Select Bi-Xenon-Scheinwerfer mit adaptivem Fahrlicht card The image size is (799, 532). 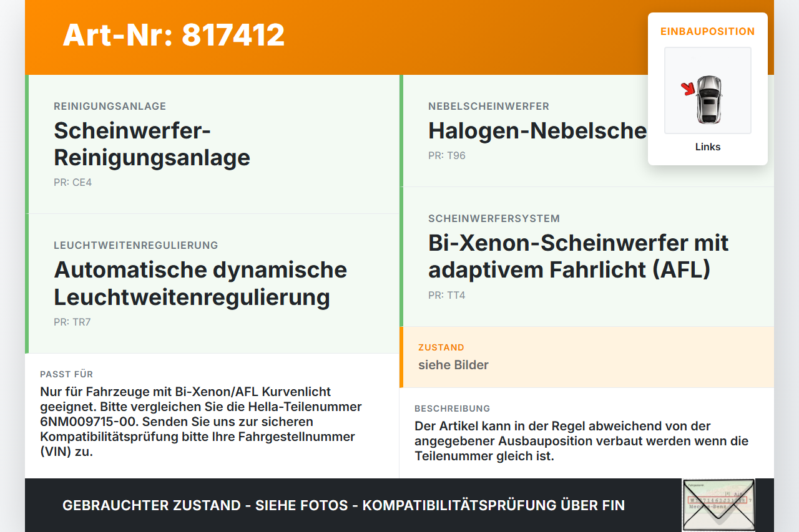tap(587, 256)
